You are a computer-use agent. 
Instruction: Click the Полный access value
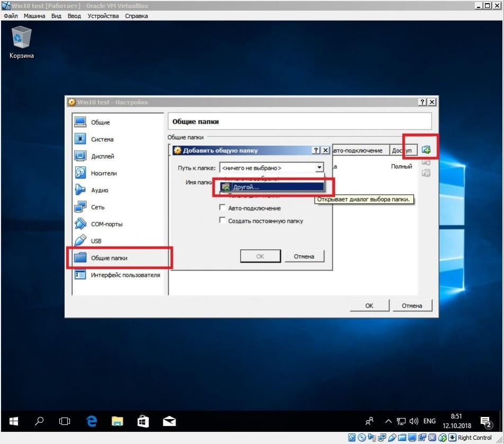(x=402, y=167)
